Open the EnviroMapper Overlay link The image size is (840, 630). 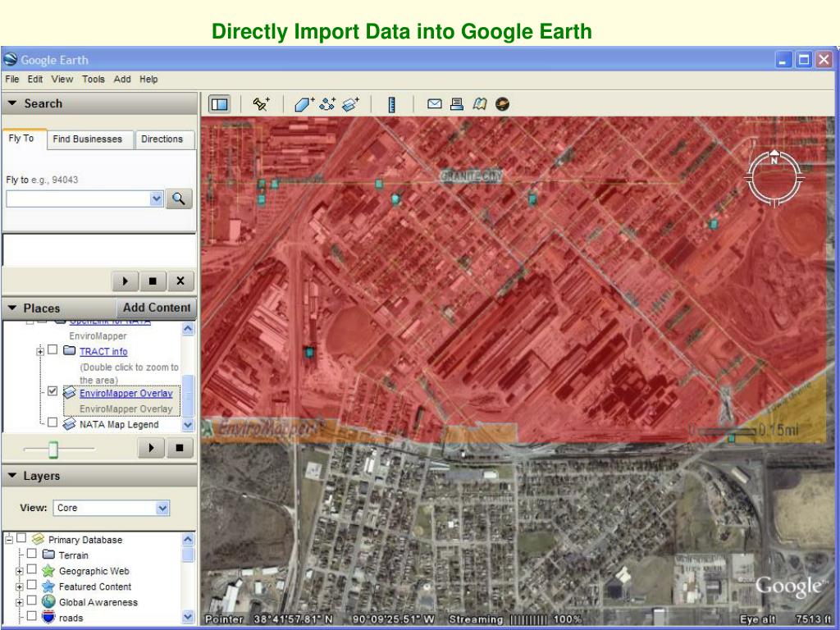[x=126, y=393]
